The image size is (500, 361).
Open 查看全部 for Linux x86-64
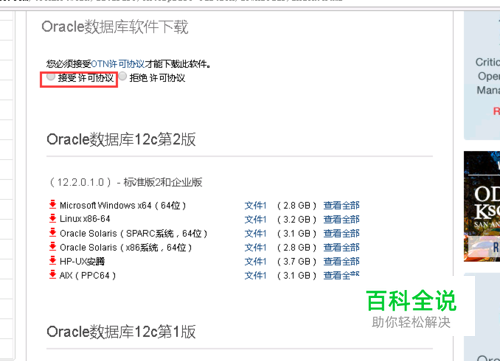tap(342, 220)
